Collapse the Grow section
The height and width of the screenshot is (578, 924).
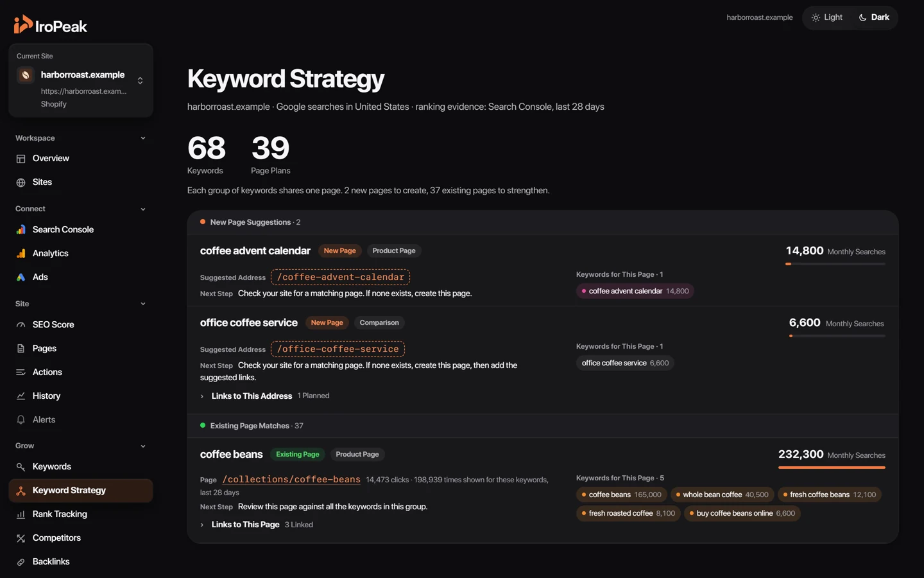tap(143, 446)
